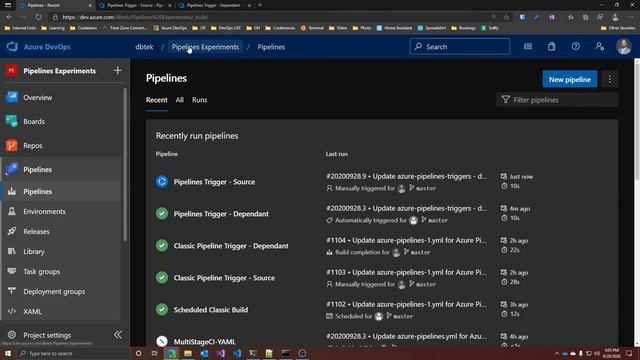Open Library in the sidebar
Image resolution: width=640 pixels, height=360 pixels.
(33, 251)
